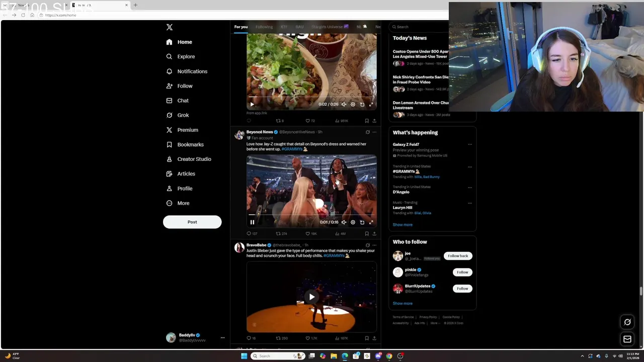644x362 pixels.
Task: Open Articles in the sidebar
Action: pyautogui.click(x=181, y=173)
